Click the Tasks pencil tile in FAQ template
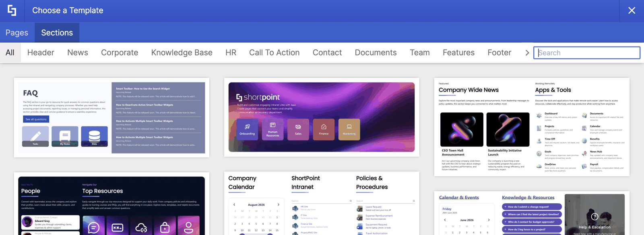Image resolution: width=644 pixels, height=235 pixels. click(35, 136)
